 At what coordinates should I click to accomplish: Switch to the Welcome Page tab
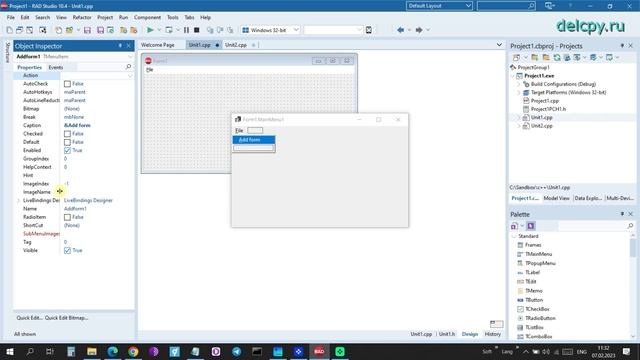tap(158, 45)
